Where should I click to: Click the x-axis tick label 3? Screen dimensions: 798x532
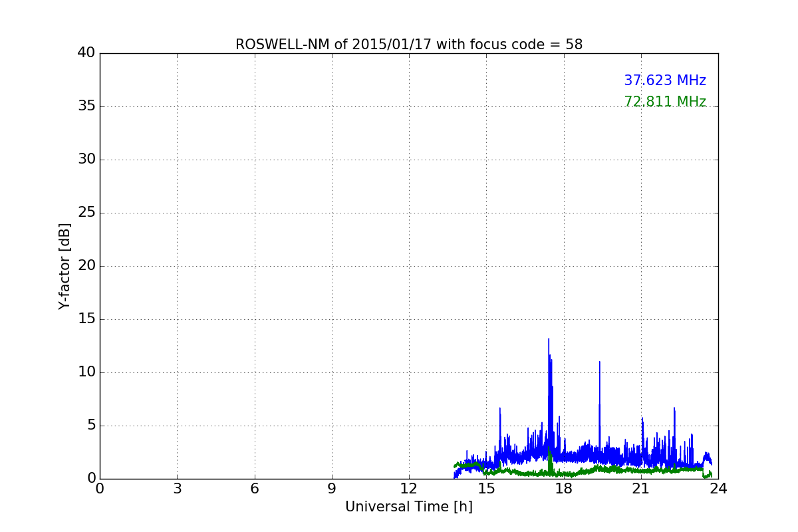point(177,489)
